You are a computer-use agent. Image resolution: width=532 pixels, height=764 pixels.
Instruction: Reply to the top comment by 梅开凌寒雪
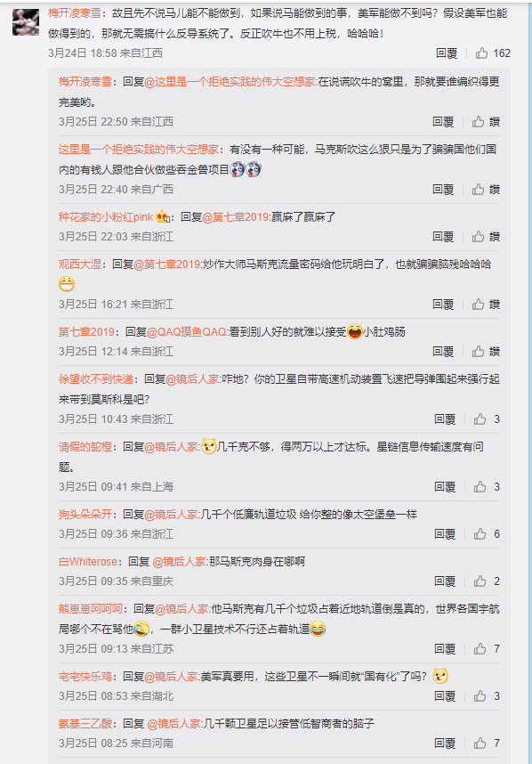tap(447, 53)
